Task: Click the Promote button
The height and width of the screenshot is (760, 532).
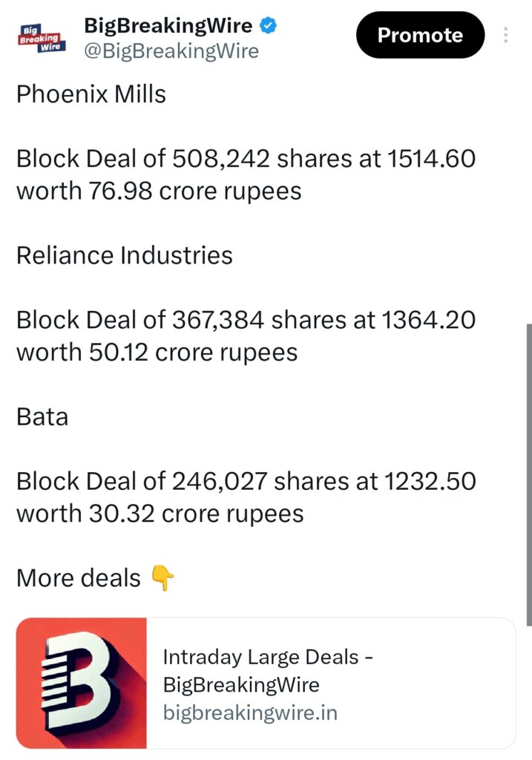Action: click(420, 35)
